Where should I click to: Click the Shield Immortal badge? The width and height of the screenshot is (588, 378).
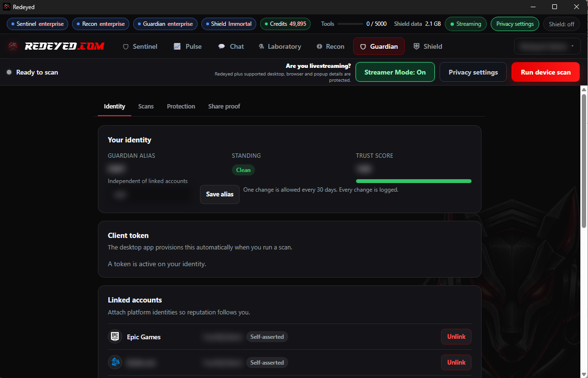229,24
